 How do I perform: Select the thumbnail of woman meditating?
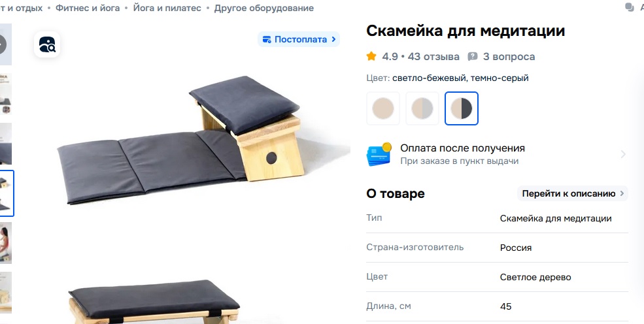point(6,243)
